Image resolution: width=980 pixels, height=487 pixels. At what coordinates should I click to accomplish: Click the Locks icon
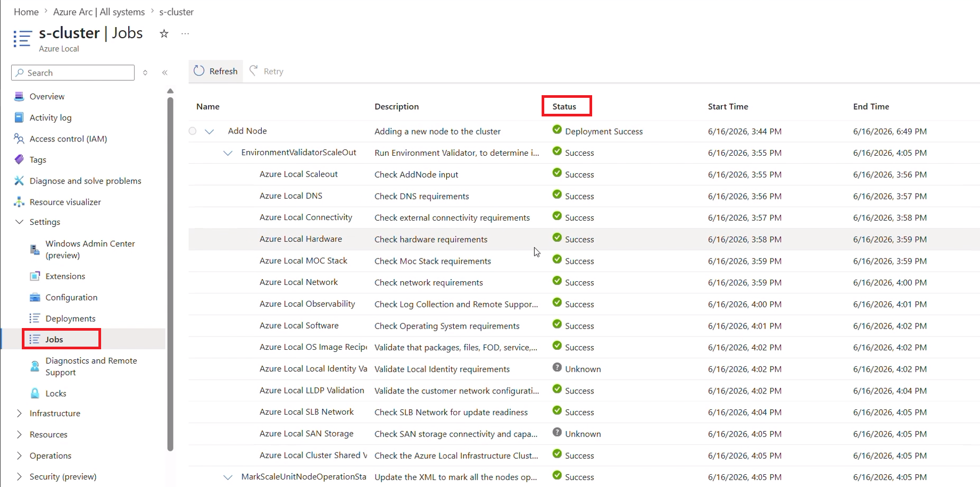[35, 393]
